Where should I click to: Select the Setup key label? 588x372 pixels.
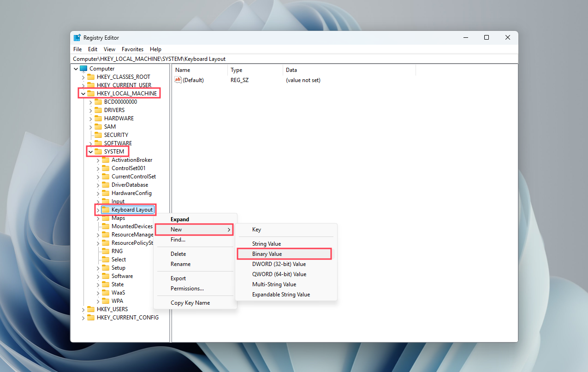click(119, 268)
